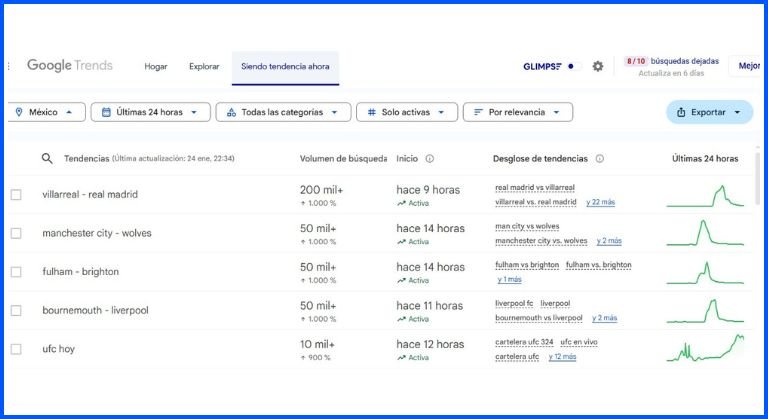Click 'cartelera ufc' breakdown term
This screenshot has height=419, width=768.
pos(517,357)
